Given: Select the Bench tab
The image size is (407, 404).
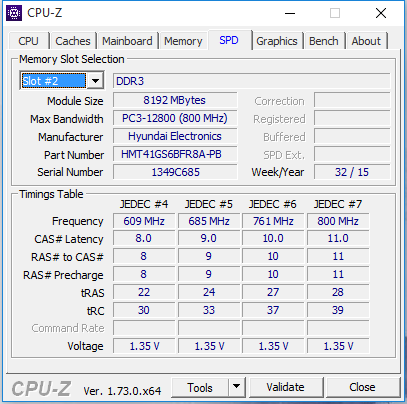Looking at the screenshot, I should click(324, 41).
